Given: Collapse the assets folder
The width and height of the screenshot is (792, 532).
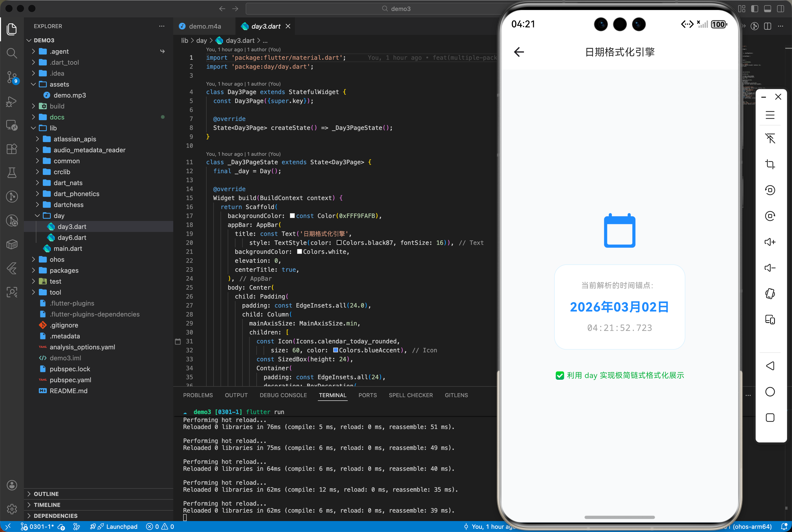Looking at the screenshot, I should coord(59,84).
